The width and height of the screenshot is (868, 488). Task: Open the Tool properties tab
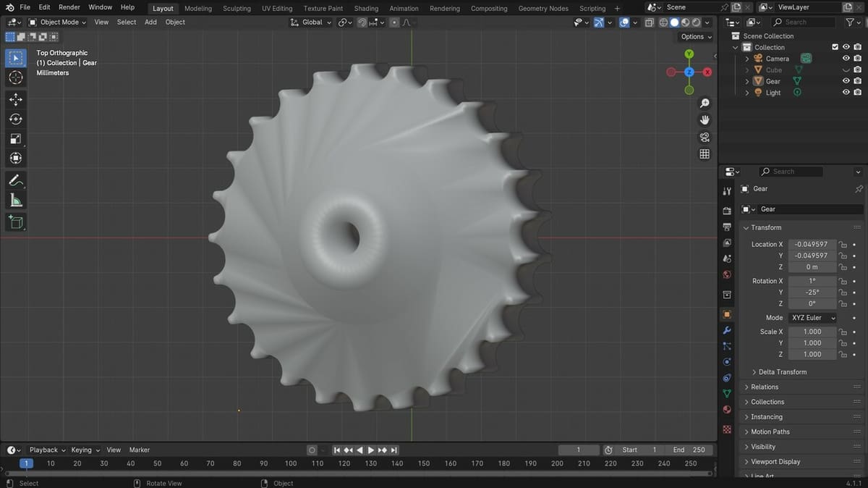727,191
